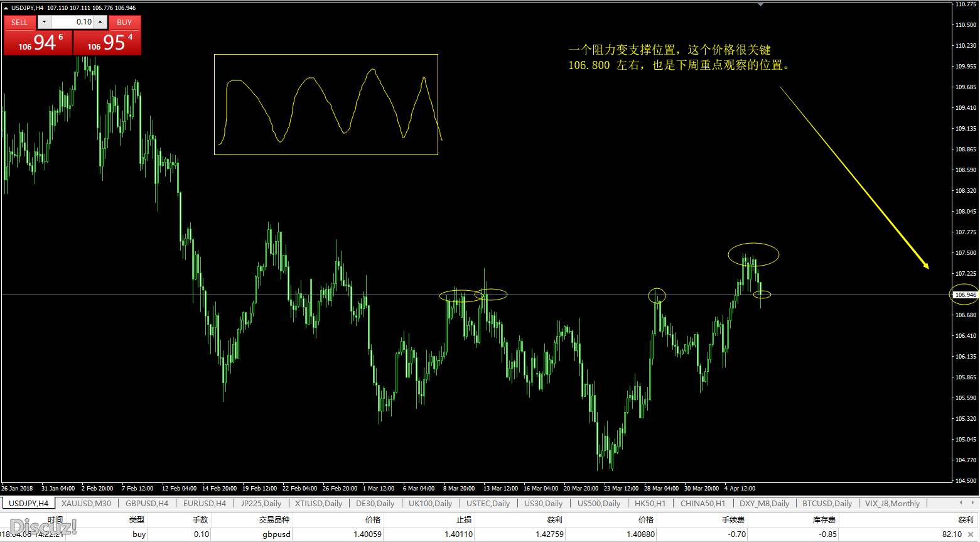This screenshot has width=980, height=542.
Task: Open the VIX_J8,Monthly chart tab
Action: [x=892, y=503]
